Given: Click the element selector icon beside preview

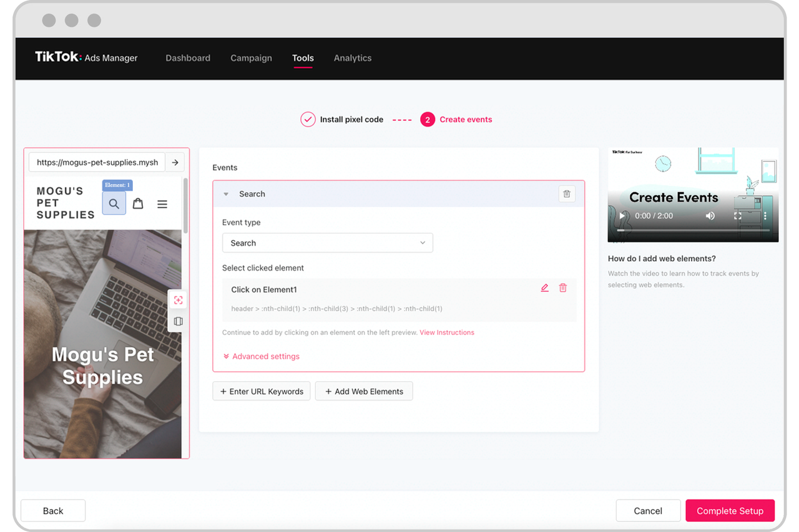Looking at the screenshot, I should 179,301.
